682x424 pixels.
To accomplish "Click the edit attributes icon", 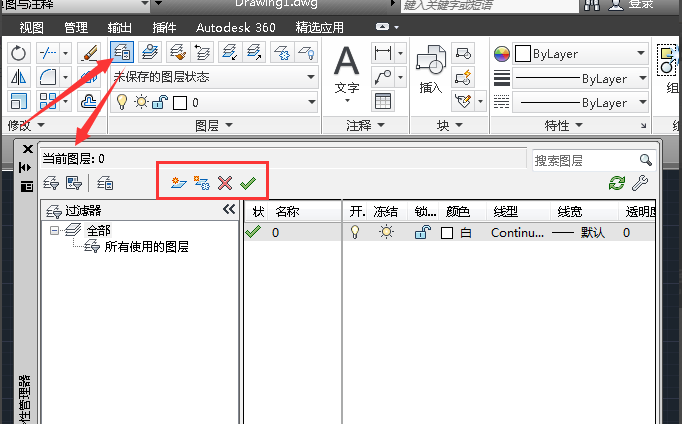I will [463, 102].
